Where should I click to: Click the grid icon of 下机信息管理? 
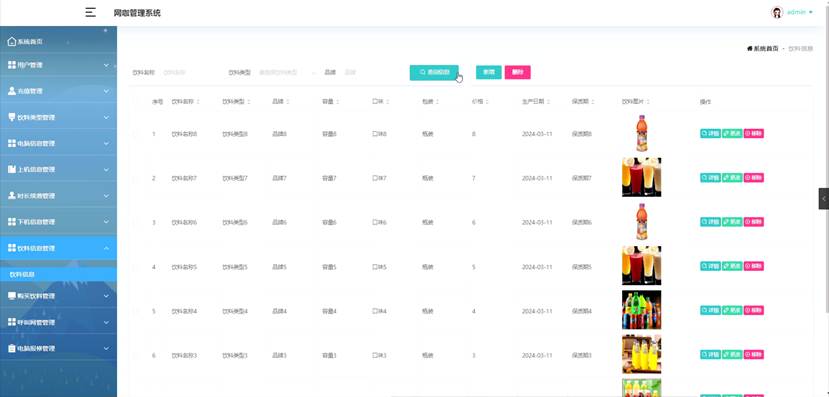tap(12, 221)
